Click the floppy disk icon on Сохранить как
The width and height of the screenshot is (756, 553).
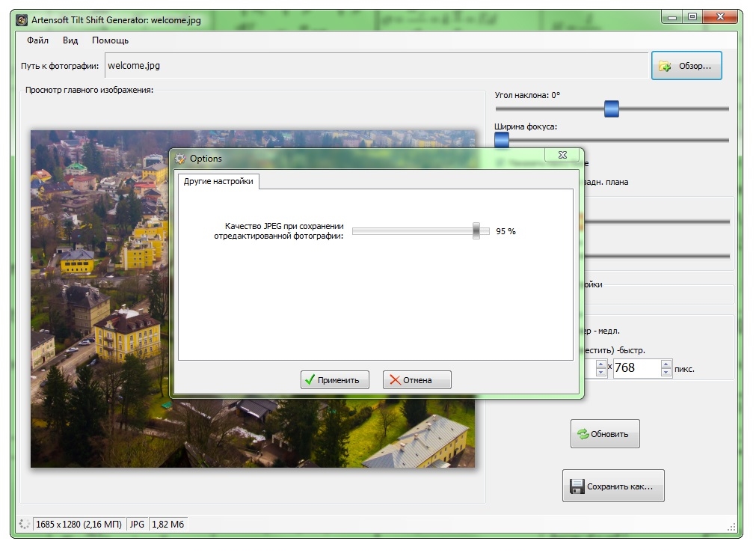tap(577, 486)
